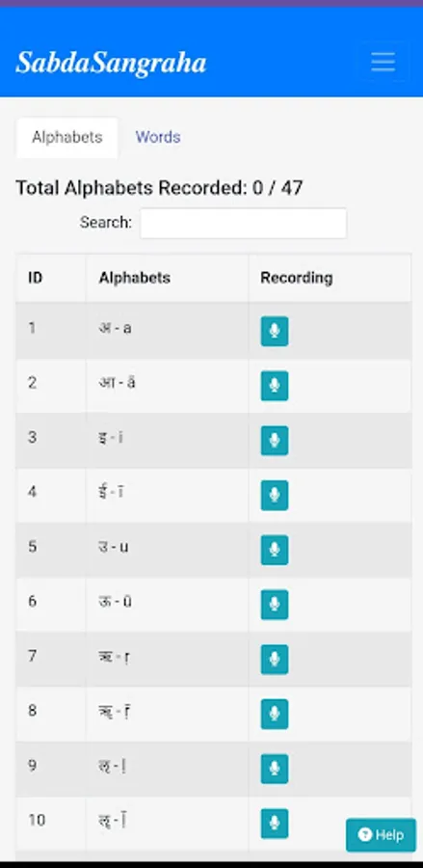
Task: Record alphabet ID 10 using its microphone
Action: [x=275, y=824]
